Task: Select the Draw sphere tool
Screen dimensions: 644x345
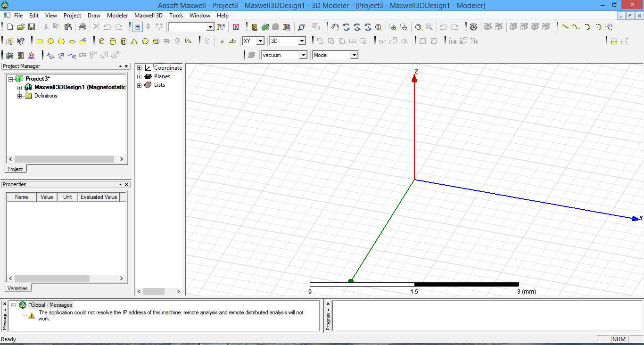Action: coord(145,41)
